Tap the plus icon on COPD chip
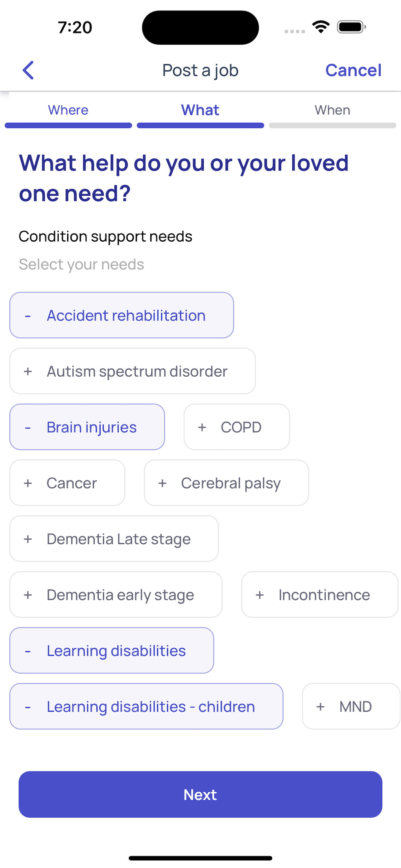 [x=202, y=427]
